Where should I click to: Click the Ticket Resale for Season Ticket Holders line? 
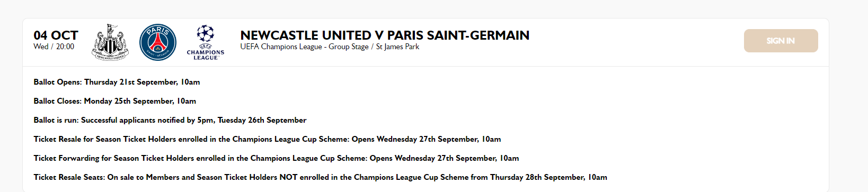[x=267, y=139]
